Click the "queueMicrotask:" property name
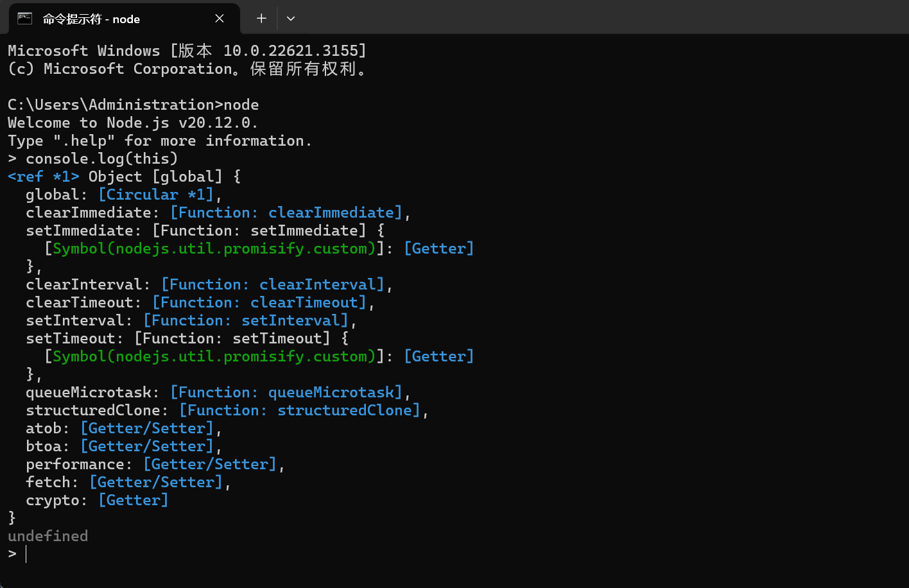 [x=93, y=392]
